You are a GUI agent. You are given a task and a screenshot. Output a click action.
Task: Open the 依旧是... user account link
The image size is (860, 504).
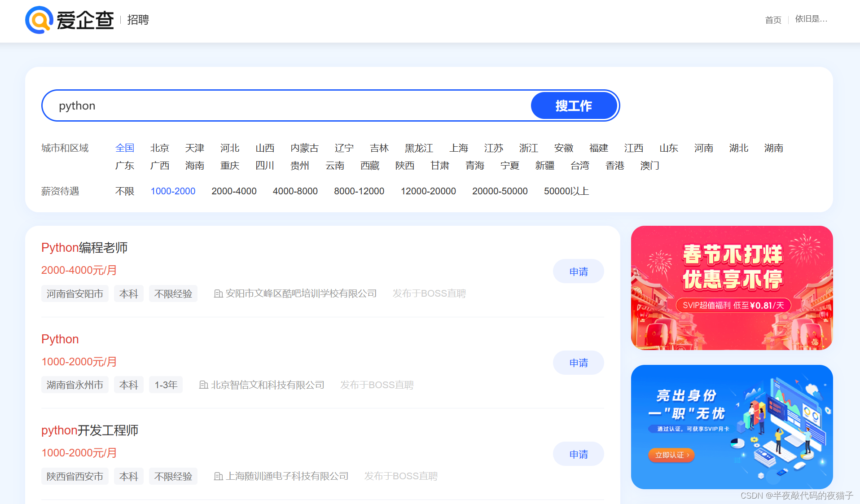tap(811, 19)
